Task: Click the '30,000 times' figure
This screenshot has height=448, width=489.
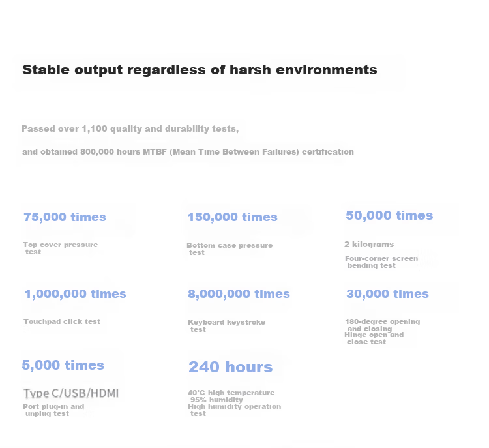Action: pos(388,294)
